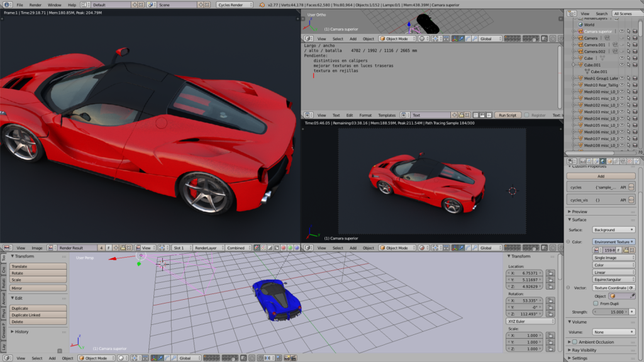Click the editor type icon in text editor header
The image size is (644, 362).
click(x=307, y=115)
